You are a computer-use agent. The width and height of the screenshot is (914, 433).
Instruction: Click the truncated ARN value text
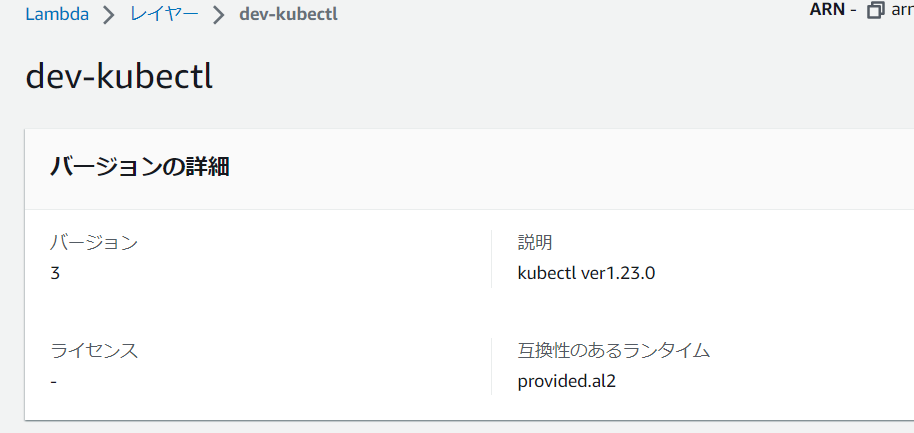point(901,11)
